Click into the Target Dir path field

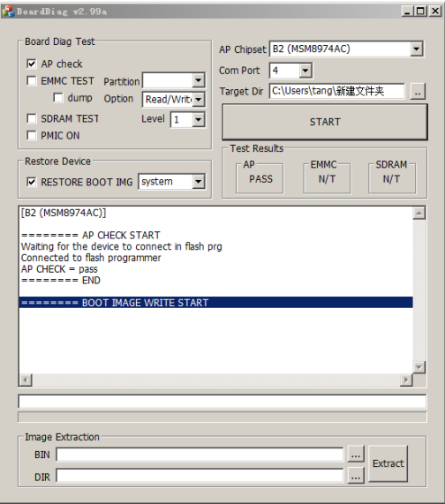pos(336,91)
